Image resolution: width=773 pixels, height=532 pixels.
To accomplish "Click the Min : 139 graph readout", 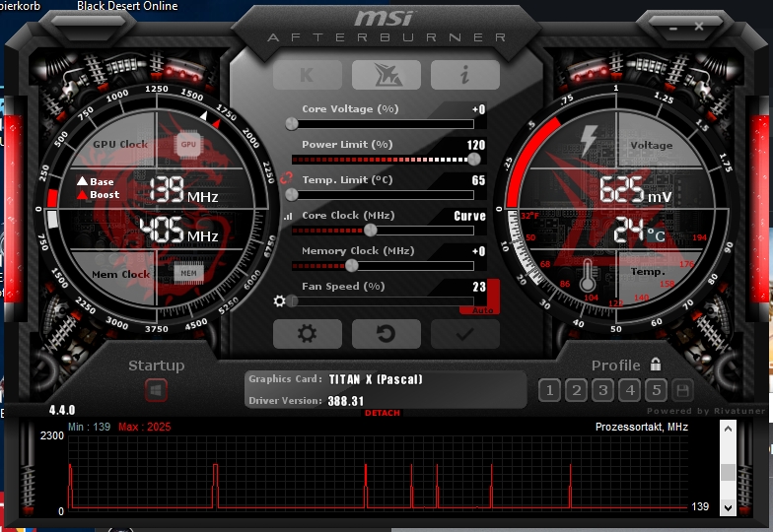I will coord(89,427).
